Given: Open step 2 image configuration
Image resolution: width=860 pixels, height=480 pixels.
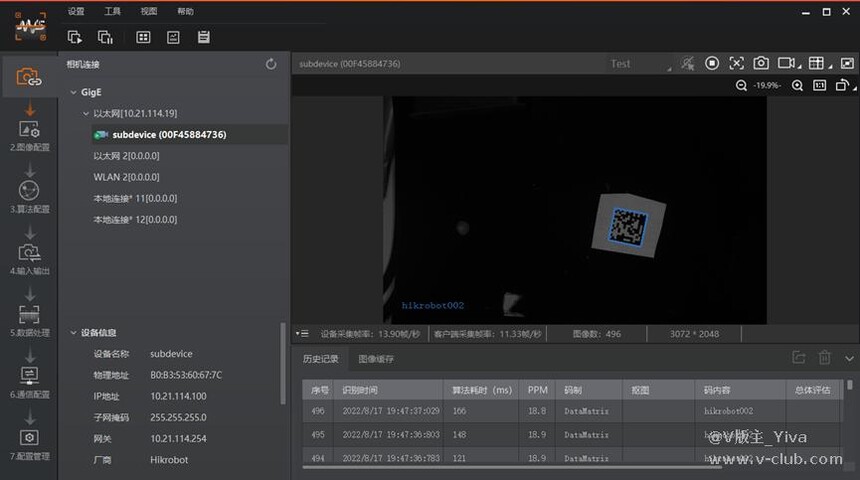Looking at the screenshot, I should 30,135.
